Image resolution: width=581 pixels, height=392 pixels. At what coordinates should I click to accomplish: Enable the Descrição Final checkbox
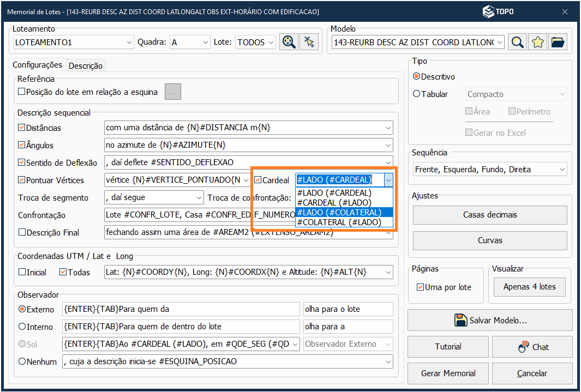tap(22, 232)
